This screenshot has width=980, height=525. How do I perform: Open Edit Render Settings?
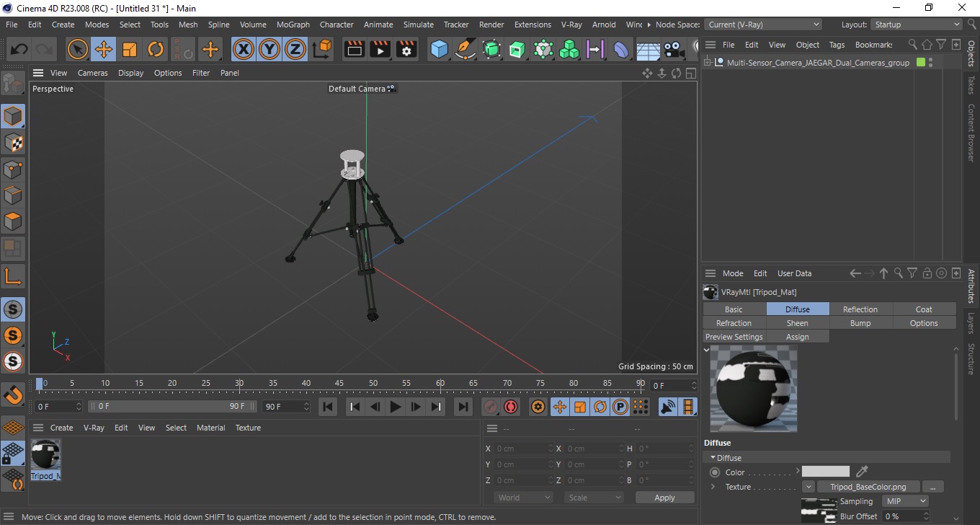[x=406, y=50]
